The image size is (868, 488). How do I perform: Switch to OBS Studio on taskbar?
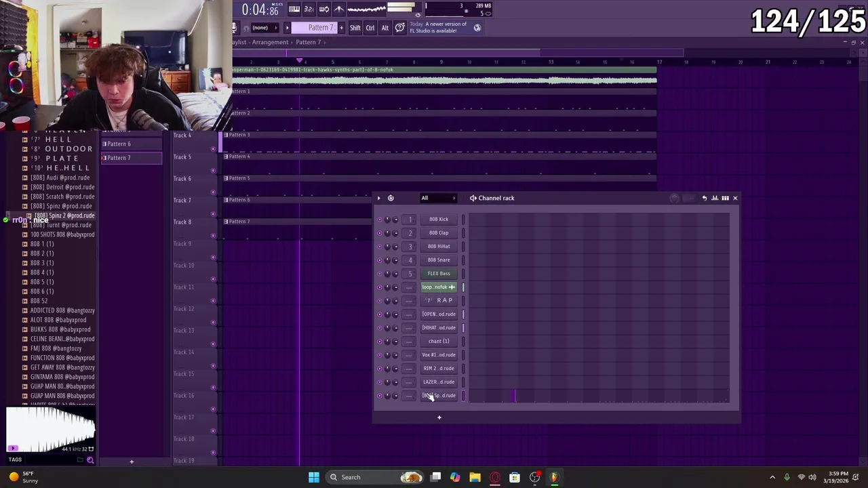click(x=535, y=477)
